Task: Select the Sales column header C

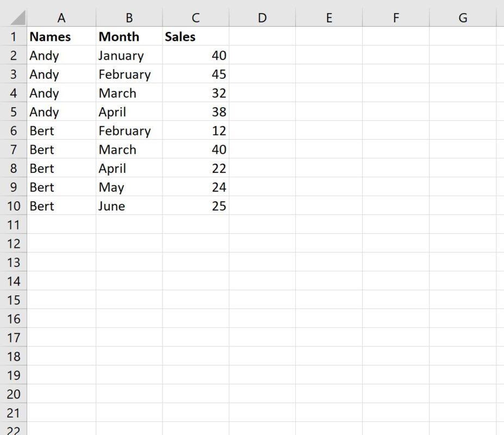Action: click(x=195, y=17)
